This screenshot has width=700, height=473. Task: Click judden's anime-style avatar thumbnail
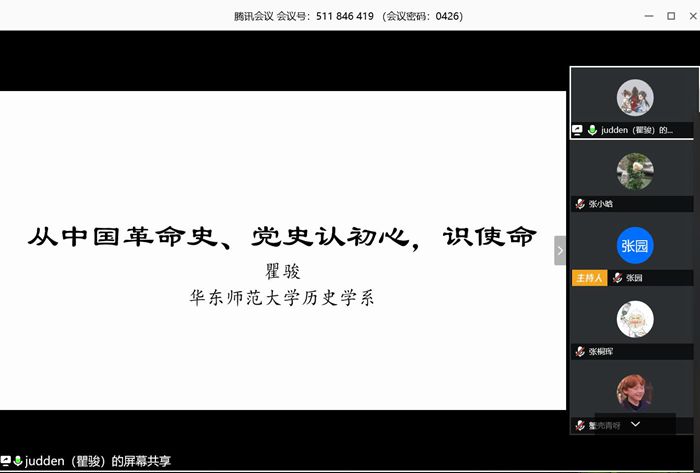(x=635, y=98)
